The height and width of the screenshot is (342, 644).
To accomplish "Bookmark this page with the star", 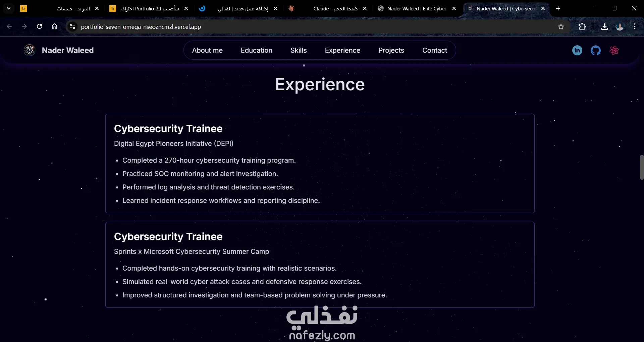I will coord(561,26).
